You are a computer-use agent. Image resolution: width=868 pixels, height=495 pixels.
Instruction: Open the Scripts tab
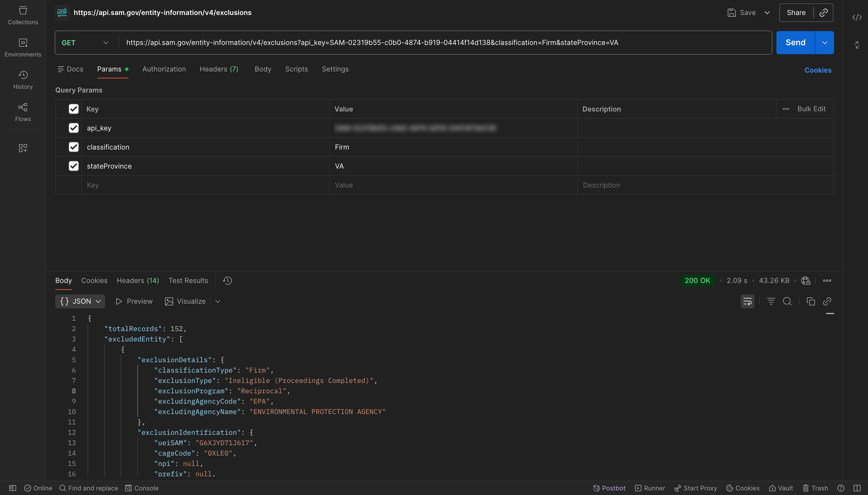[296, 69]
